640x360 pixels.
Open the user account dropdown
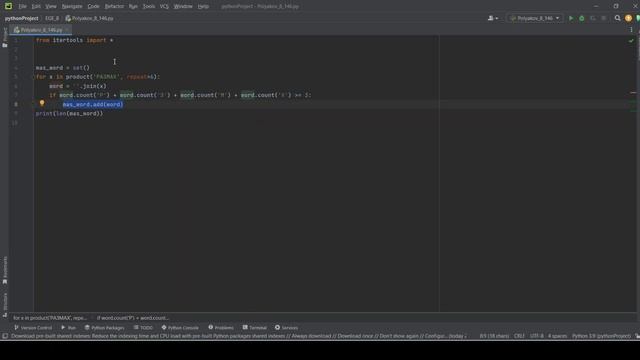493,18
